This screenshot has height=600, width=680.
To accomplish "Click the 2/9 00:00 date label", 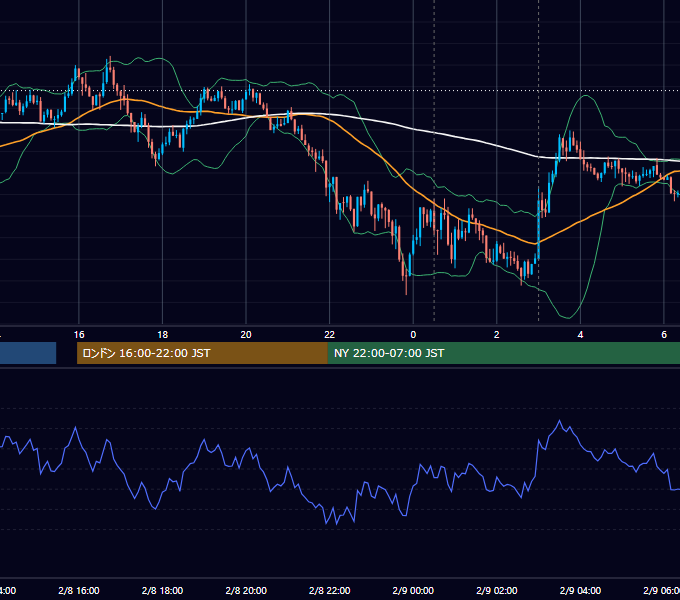I will (x=413, y=590).
